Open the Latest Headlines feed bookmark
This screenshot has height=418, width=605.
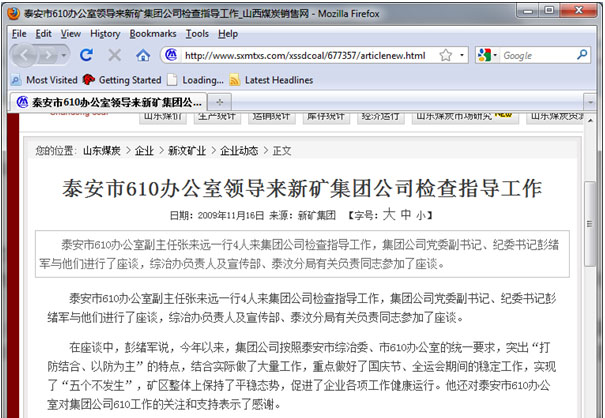coord(271,79)
